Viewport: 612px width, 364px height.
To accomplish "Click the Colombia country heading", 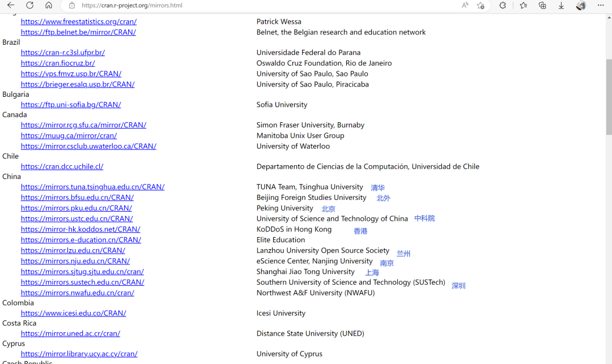I will click(x=18, y=303).
